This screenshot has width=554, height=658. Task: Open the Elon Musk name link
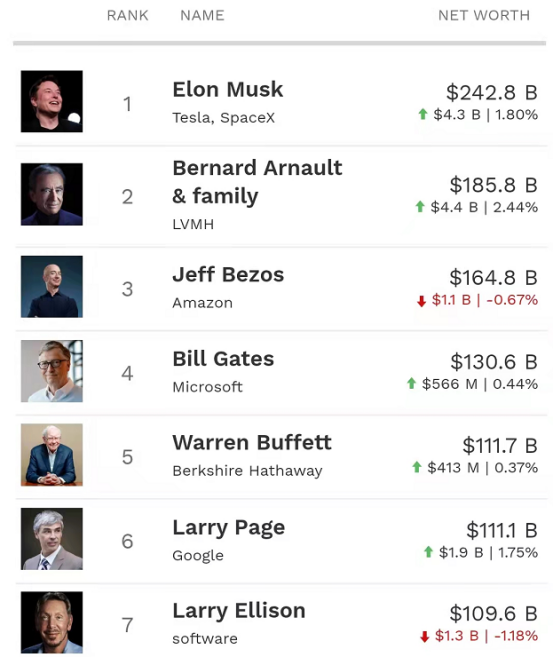[228, 89]
